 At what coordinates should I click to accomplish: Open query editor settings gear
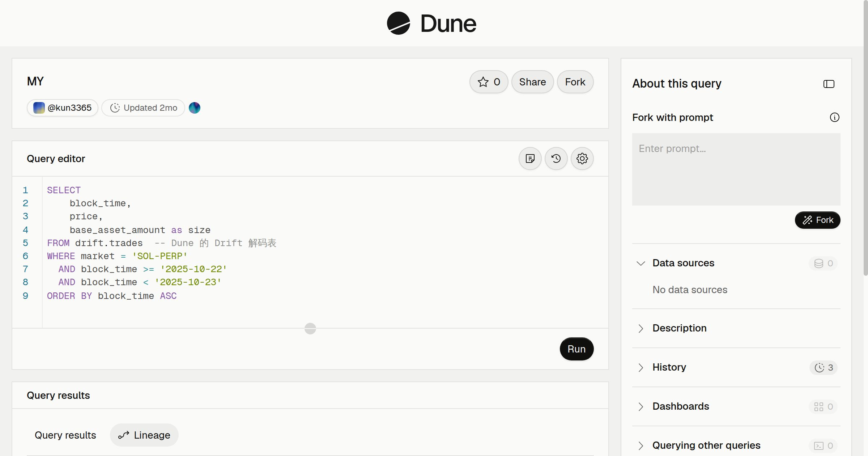582,159
